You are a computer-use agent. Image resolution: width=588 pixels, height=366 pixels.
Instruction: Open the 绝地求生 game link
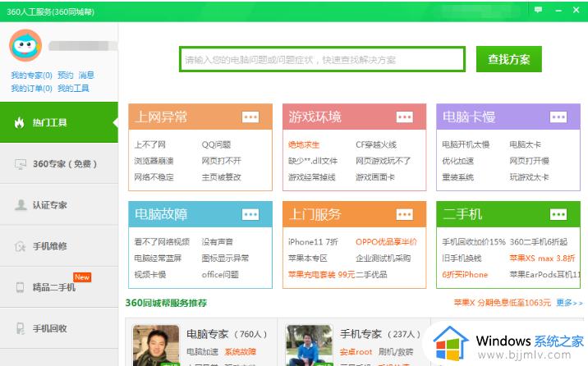point(304,144)
